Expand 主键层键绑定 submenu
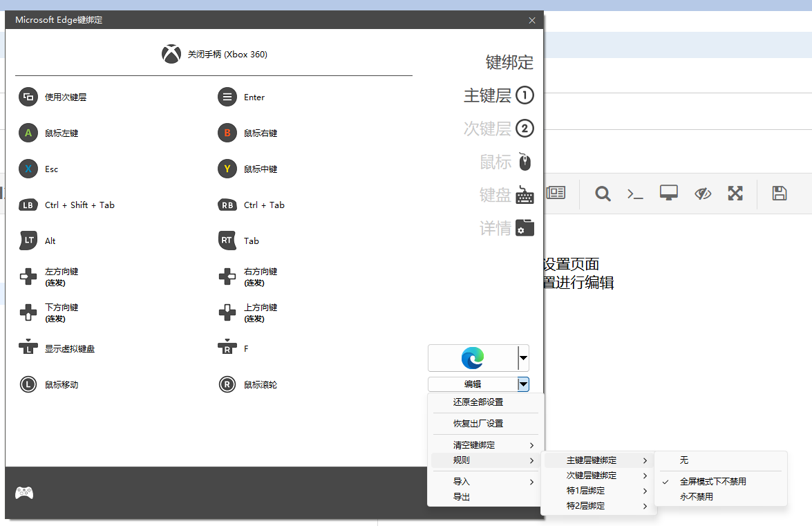Viewport: 812px width, 526px height. pyautogui.click(x=598, y=460)
